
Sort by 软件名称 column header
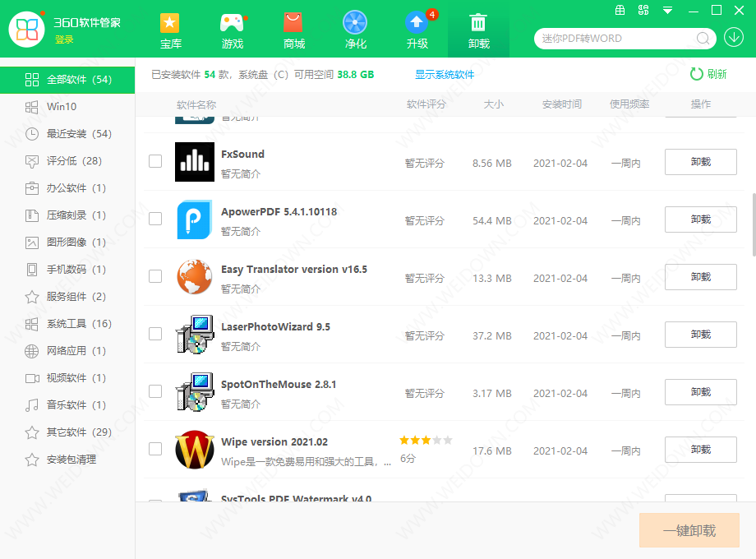[196, 104]
